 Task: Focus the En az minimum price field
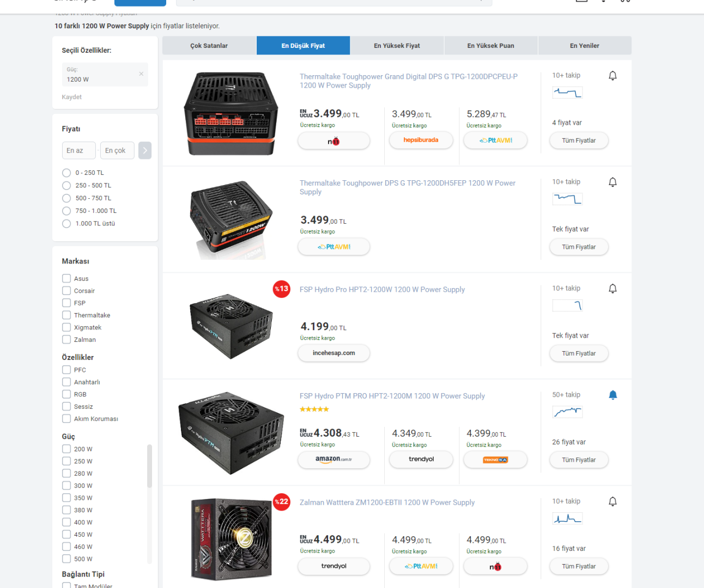pyautogui.click(x=79, y=150)
